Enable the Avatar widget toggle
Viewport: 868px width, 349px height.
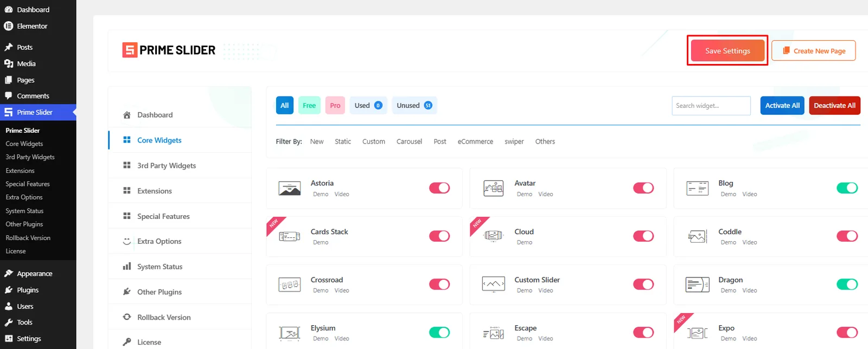[643, 188]
